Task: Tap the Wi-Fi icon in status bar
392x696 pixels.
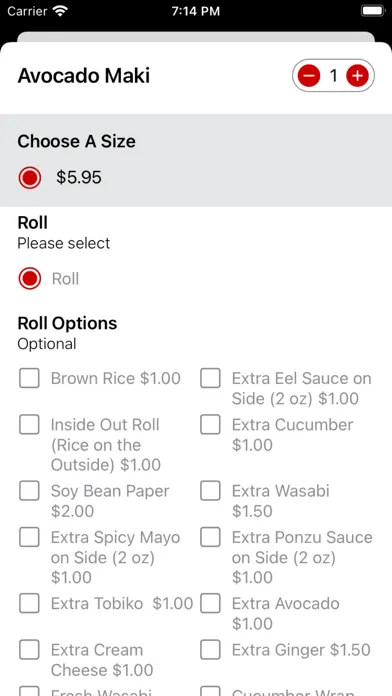Action: 59,11
